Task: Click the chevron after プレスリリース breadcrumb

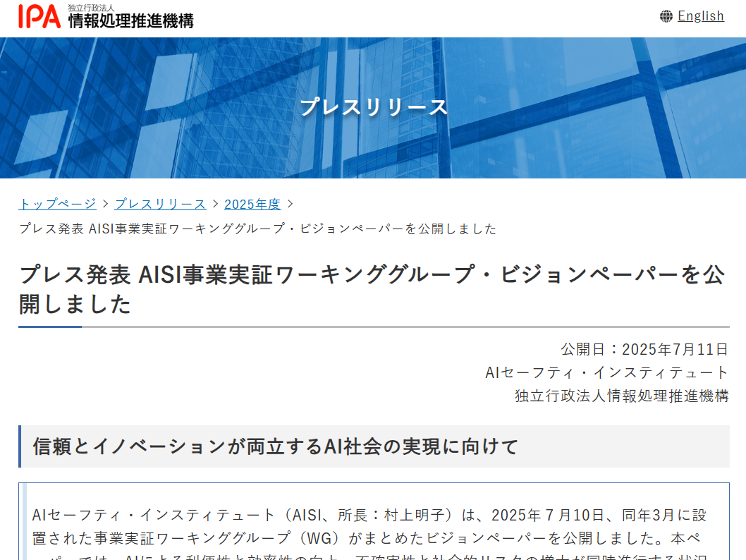Action: pos(215,204)
